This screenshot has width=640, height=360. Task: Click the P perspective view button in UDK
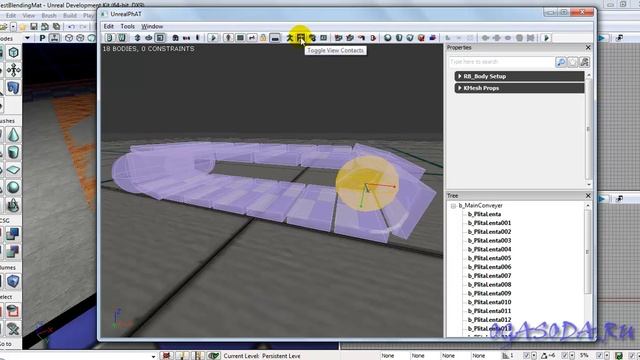coord(42,38)
